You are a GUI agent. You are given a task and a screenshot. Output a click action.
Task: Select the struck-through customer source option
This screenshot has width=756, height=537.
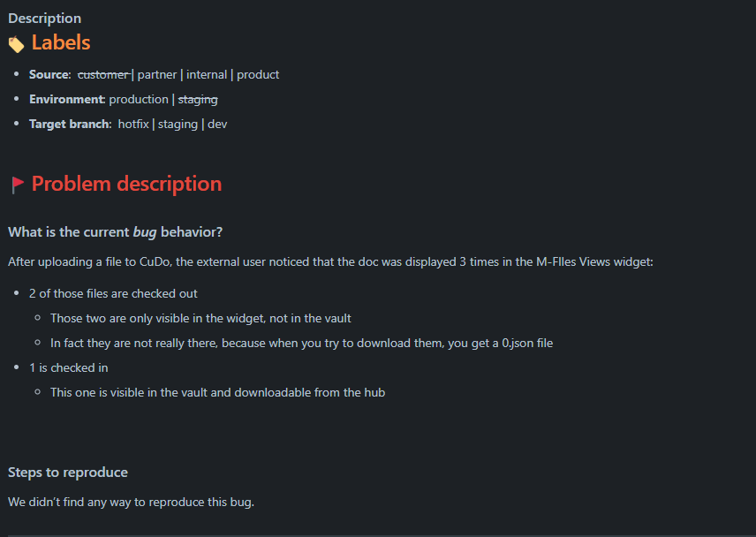click(103, 75)
